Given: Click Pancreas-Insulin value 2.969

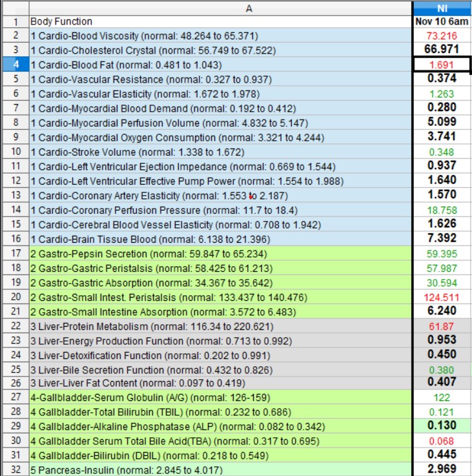Looking at the screenshot, I should [442, 470].
